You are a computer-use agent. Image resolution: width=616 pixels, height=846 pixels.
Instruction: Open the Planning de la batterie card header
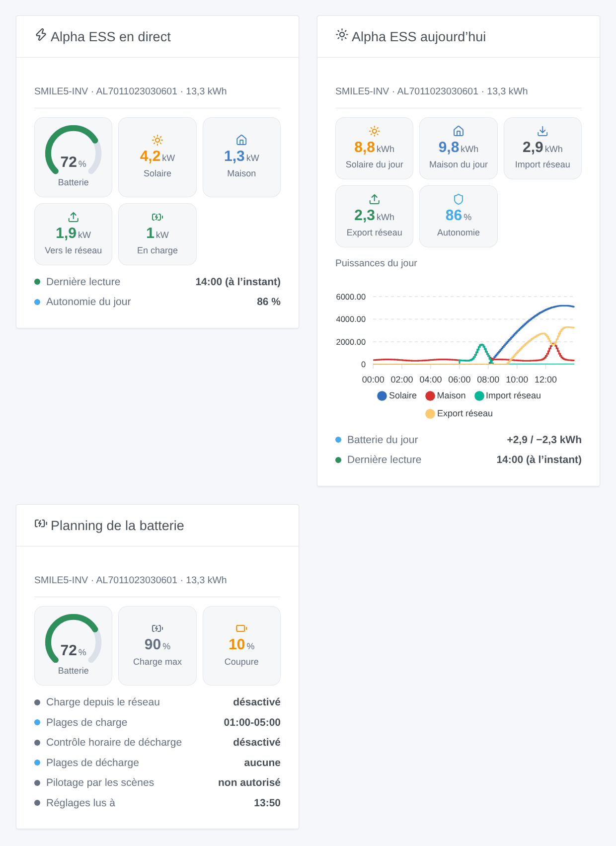click(x=157, y=526)
